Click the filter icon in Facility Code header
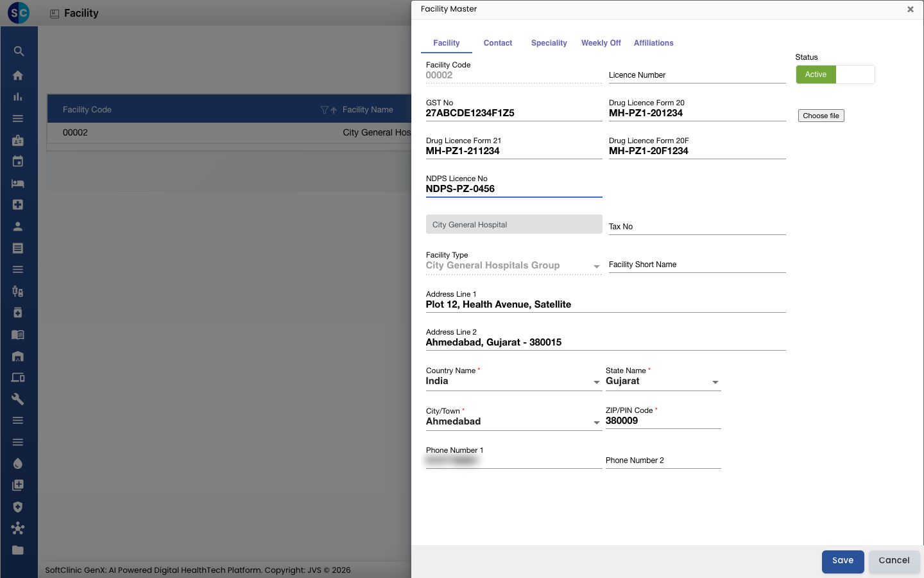The height and width of the screenshot is (578, 924). 324,110
